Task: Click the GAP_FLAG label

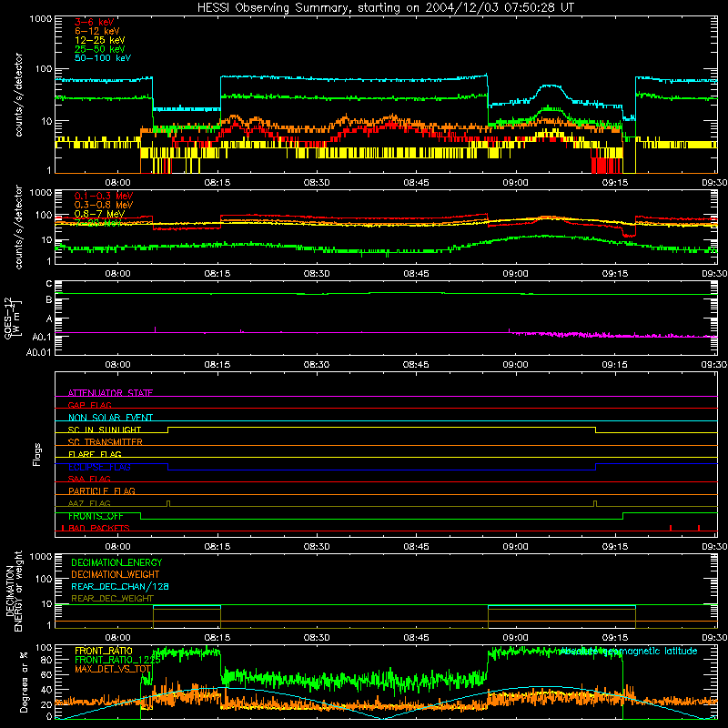Action: pos(89,405)
